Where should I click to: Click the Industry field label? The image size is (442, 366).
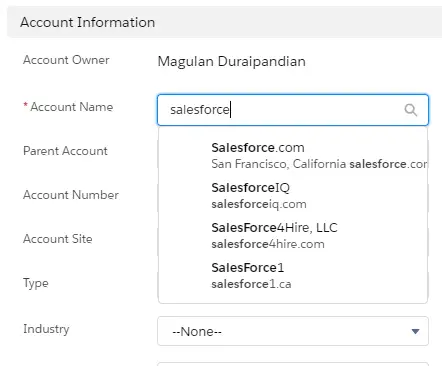click(x=46, y=329)
